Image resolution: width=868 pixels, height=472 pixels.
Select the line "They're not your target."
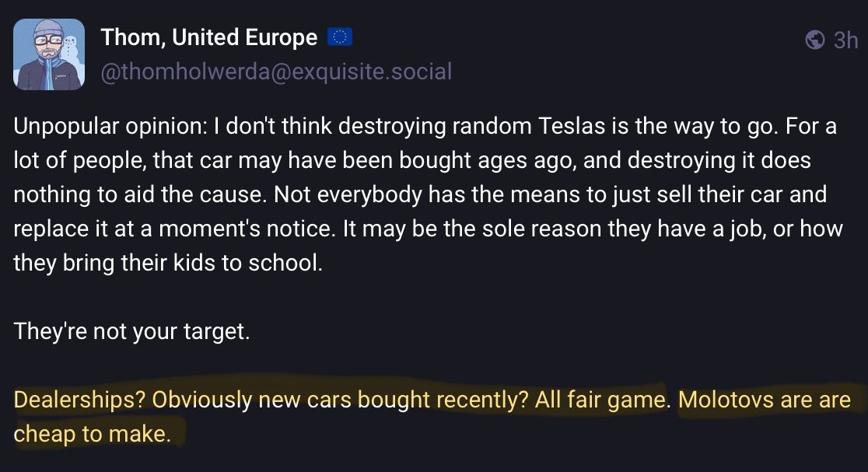pos(131,331)
